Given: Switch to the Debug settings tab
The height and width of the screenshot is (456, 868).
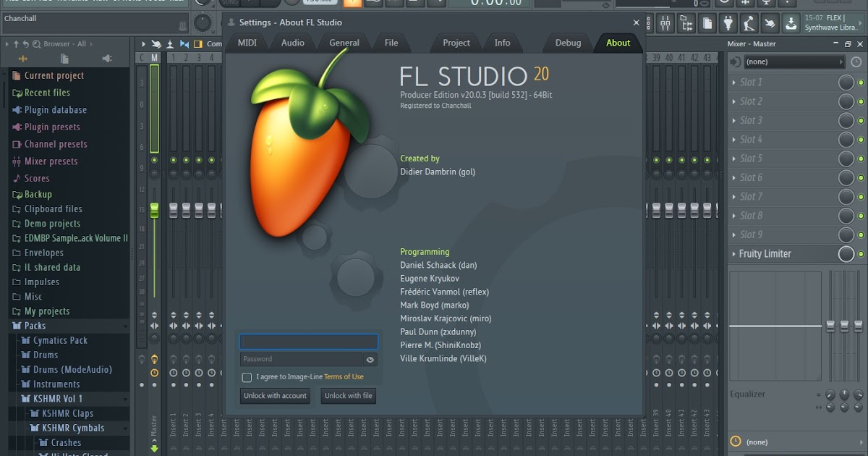Looking at the screenshot, I should click(x=568, y=43).
